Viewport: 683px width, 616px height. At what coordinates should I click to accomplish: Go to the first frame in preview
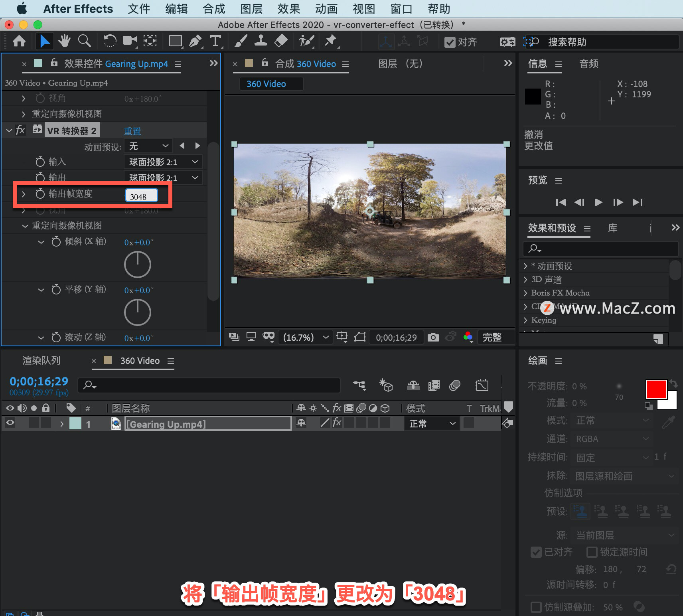[561, 202]
